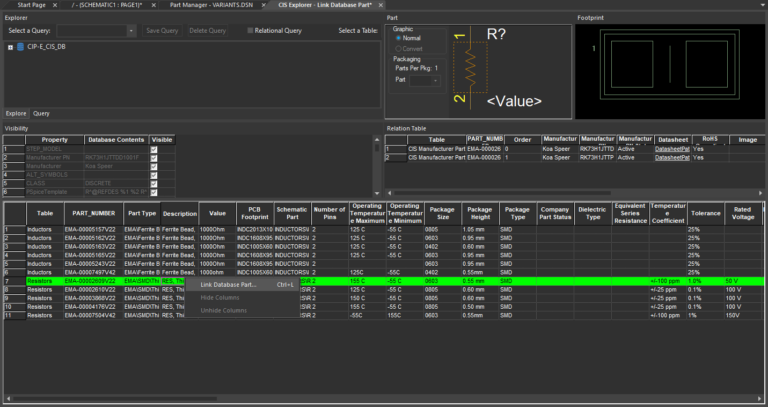The image size is (768, 407).
Task: Click the Save Query button
Action: point(160,31)
